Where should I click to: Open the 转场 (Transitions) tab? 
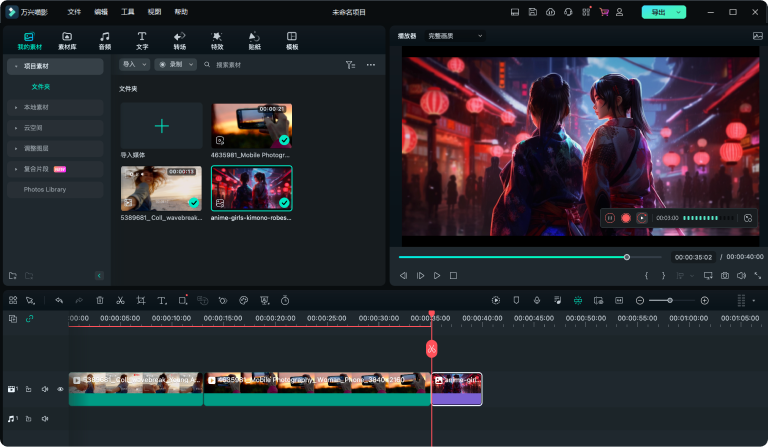pos(179,40)
